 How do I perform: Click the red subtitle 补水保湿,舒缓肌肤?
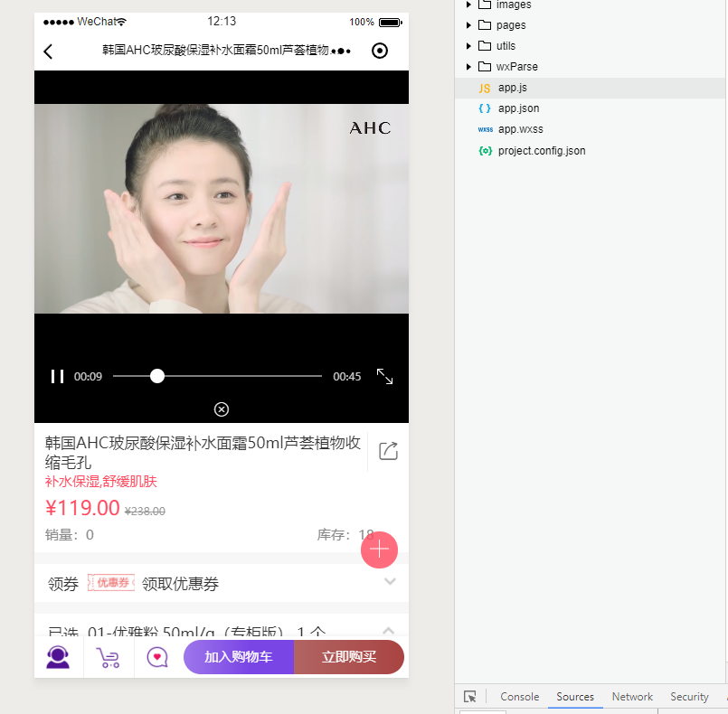click(101, 482)
